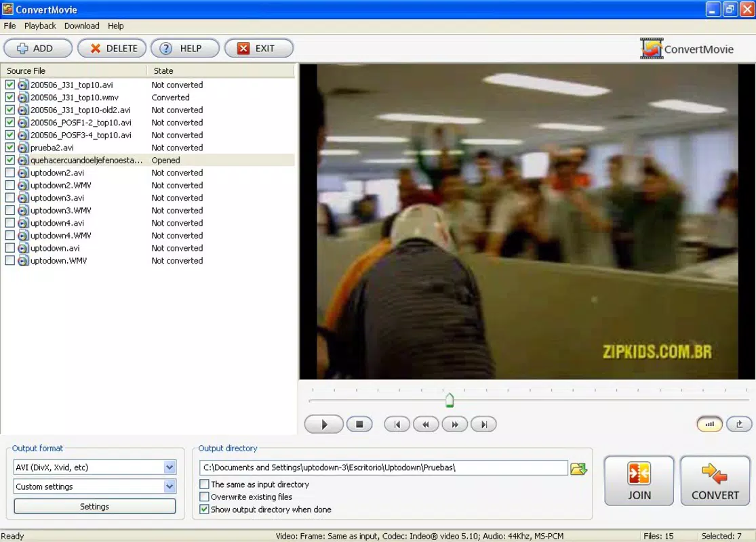Skip to the end of the video
This screenshot has width=756, height=542.
point(483,424)
